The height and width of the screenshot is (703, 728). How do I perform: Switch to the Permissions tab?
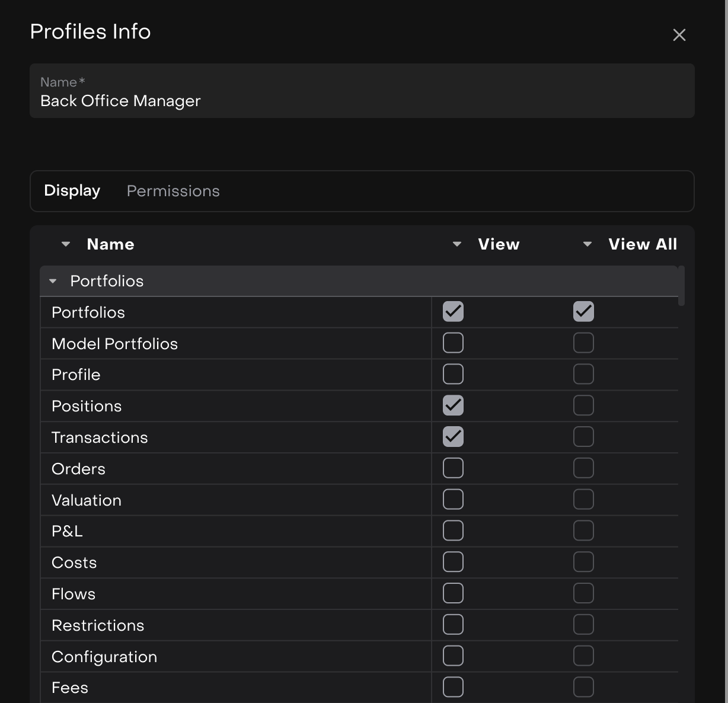click(173, 191)
